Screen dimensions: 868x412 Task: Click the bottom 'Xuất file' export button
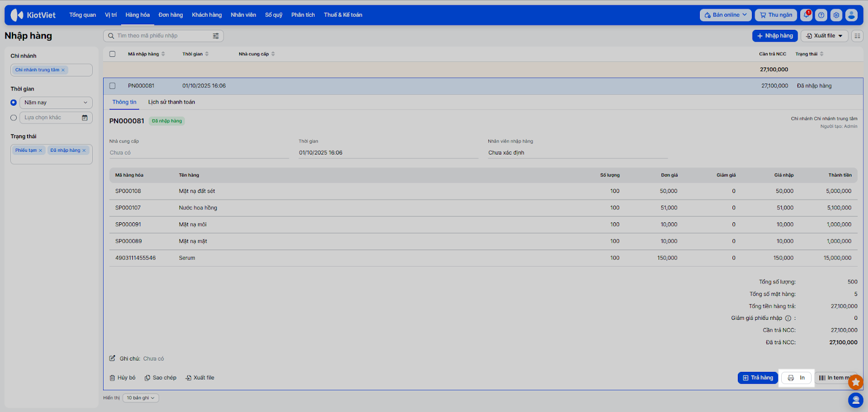tap(200, 378)
